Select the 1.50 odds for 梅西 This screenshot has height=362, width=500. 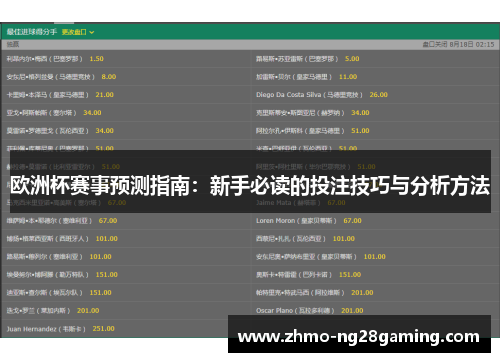pyautogui.click(x=96, y=59)
